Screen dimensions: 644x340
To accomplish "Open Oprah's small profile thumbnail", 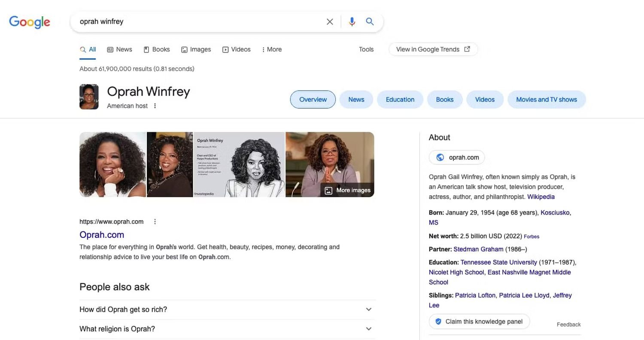I will [x=89, y=97].
